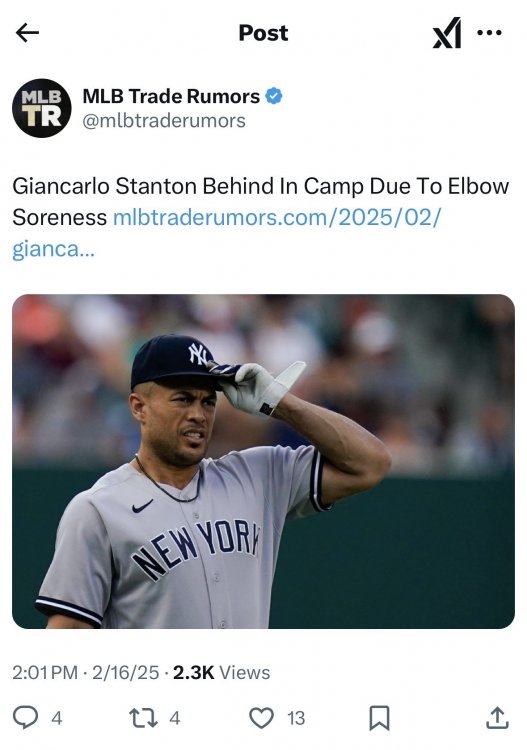Share the post via upload arrow icon
Image resolution: width=527 pixels, height=750 pixels.
tap(497, 717)
